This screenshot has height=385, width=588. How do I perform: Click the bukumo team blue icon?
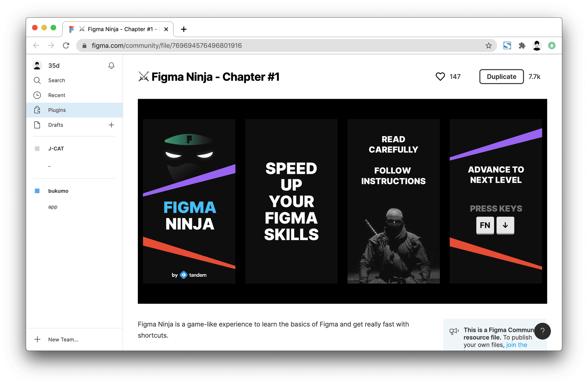[37, 191]
